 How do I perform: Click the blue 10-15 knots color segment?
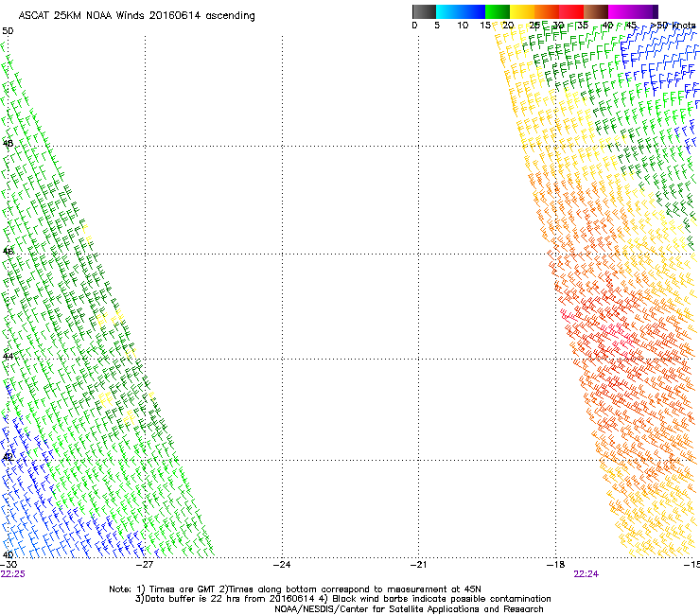click(x=473, y=11)
